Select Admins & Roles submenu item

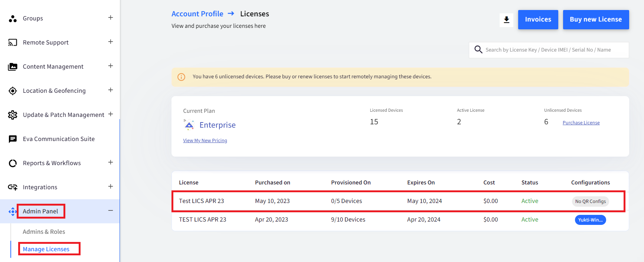(44, 232)
